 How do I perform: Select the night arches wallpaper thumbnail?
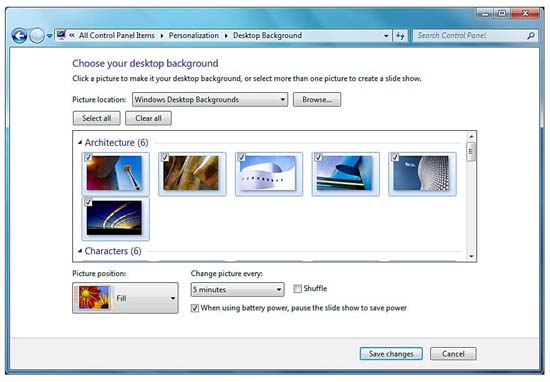(115, 219)
